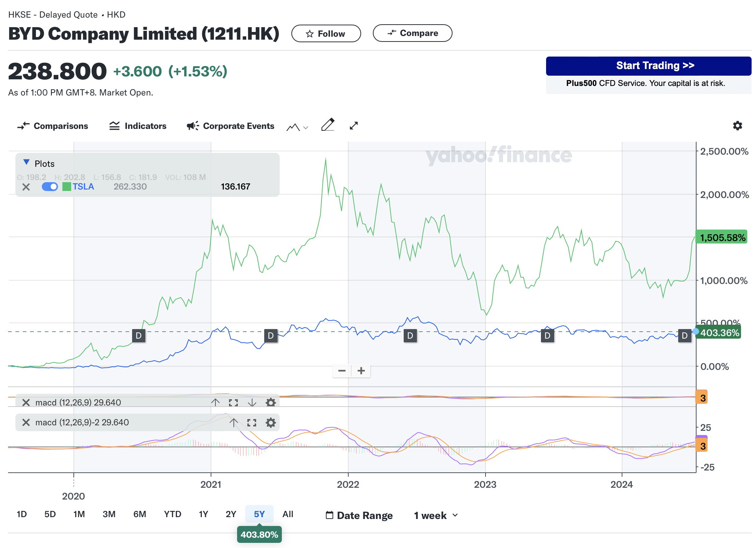Click dividend marker D near 2023

547,335
